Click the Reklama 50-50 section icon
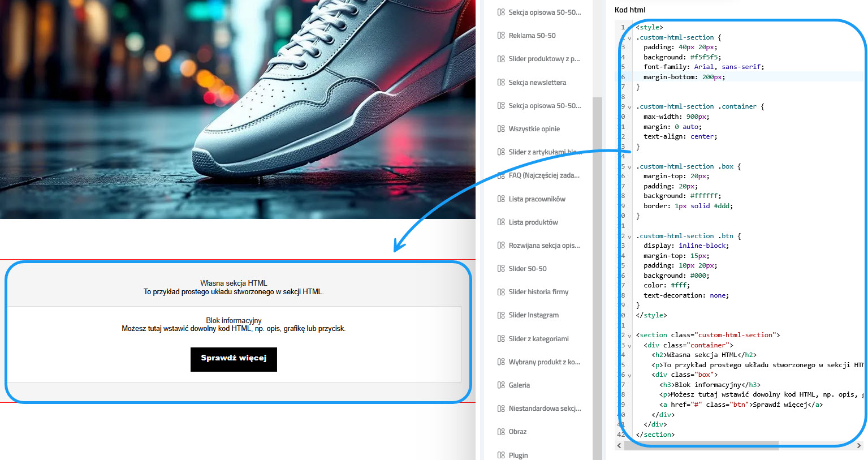 [500, 35]
